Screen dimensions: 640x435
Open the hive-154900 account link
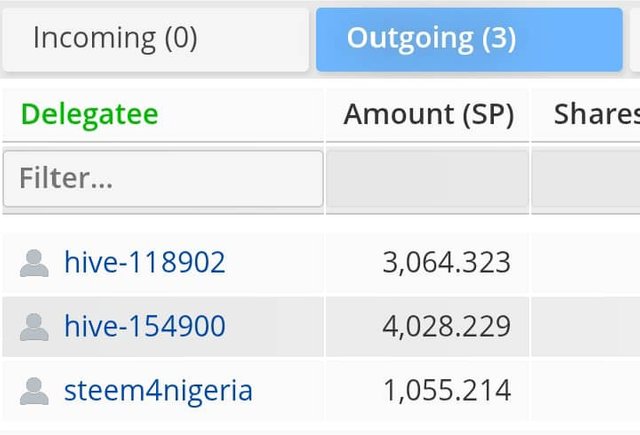click(144, 326)
